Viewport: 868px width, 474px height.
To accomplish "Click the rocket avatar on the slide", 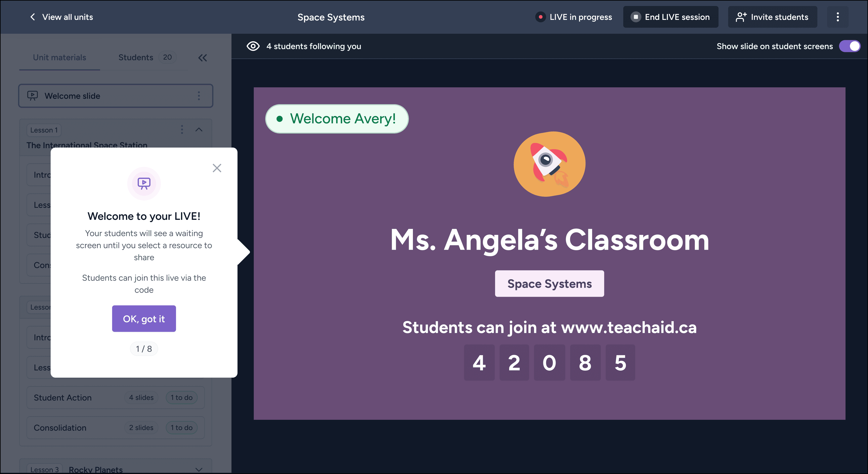I will point(549,164).
